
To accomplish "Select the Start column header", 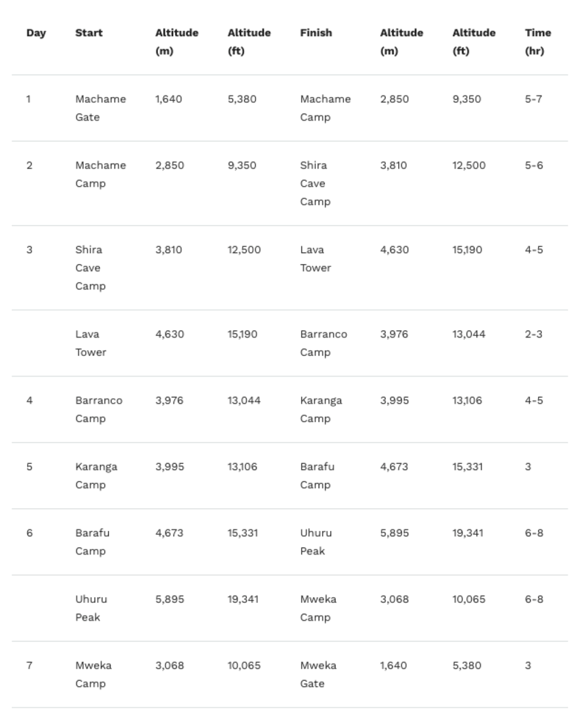I will coord(89,33).
